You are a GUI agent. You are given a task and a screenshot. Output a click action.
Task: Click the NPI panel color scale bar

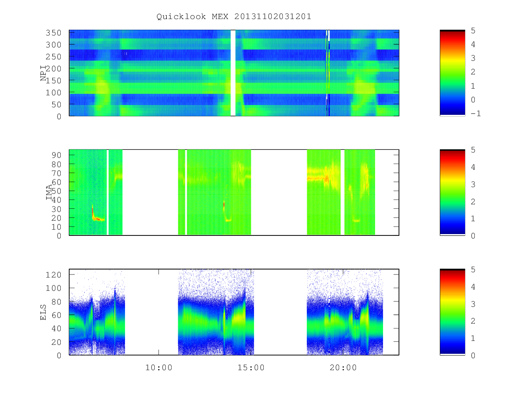(452, 73)
